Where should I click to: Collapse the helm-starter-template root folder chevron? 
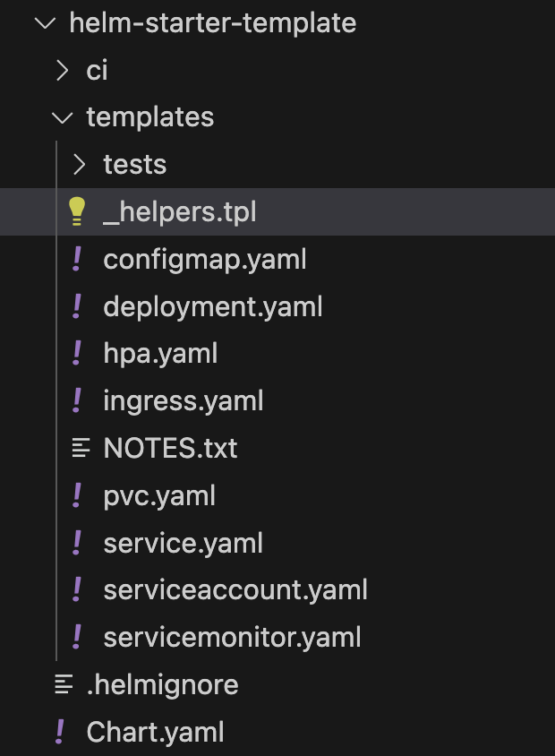click(x=46, y=22)
